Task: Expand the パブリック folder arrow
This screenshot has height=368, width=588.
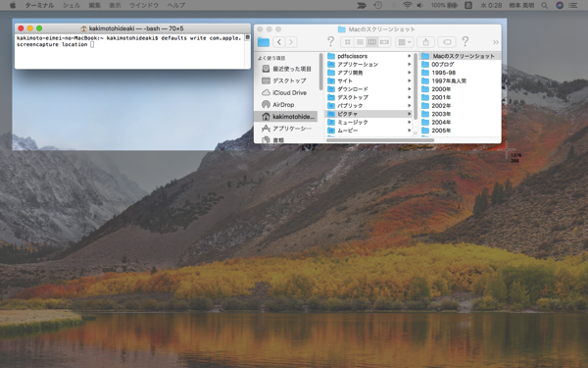Action: tap(409, 106)
